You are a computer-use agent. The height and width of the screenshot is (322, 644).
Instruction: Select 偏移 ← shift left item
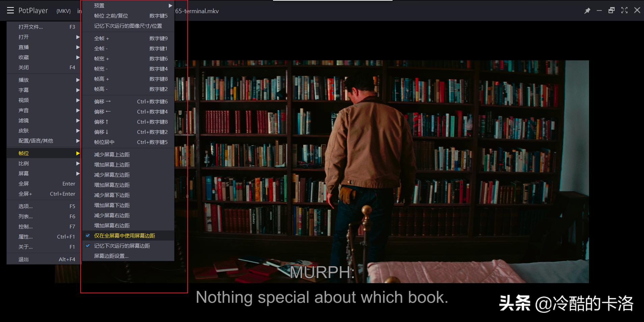128,112
